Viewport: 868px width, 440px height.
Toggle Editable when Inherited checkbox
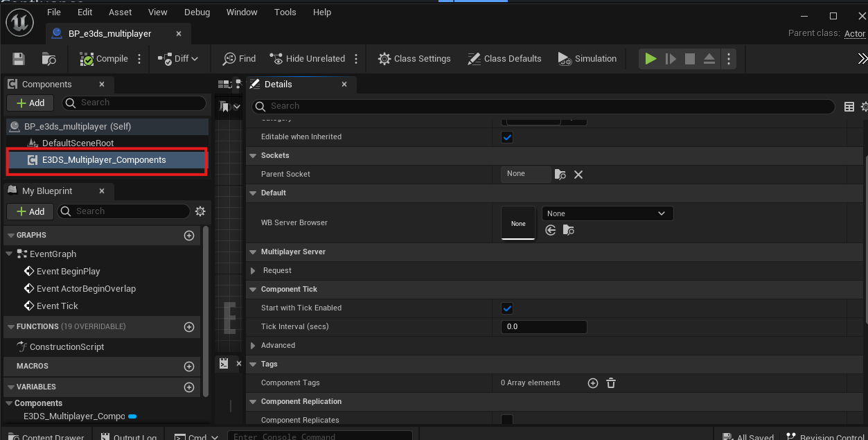[507, 137]
